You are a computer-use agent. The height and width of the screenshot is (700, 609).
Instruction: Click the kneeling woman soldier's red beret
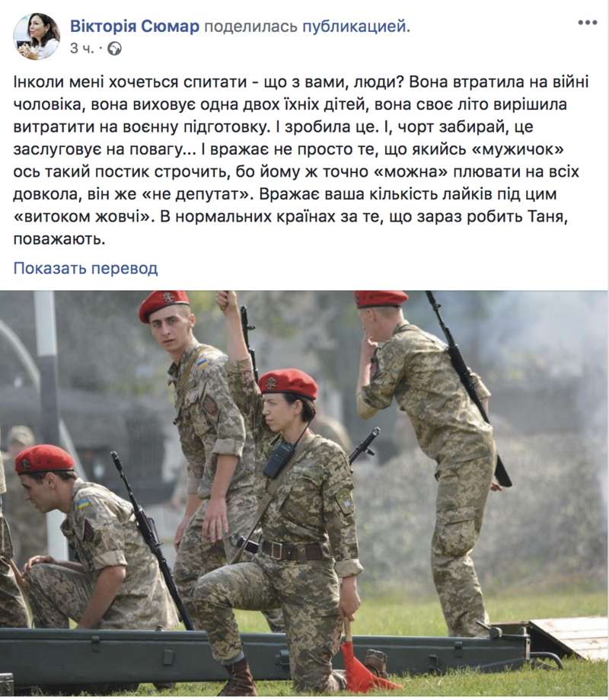pos(289,383)
